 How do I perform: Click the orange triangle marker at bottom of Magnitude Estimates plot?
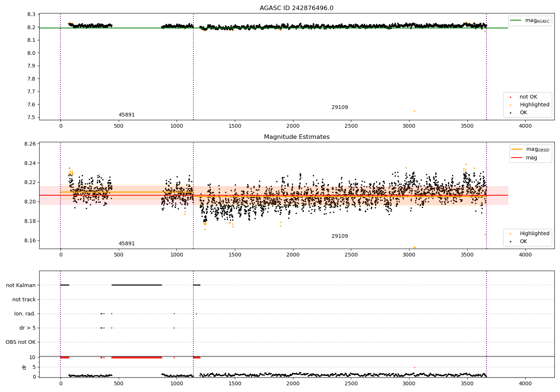414,248
